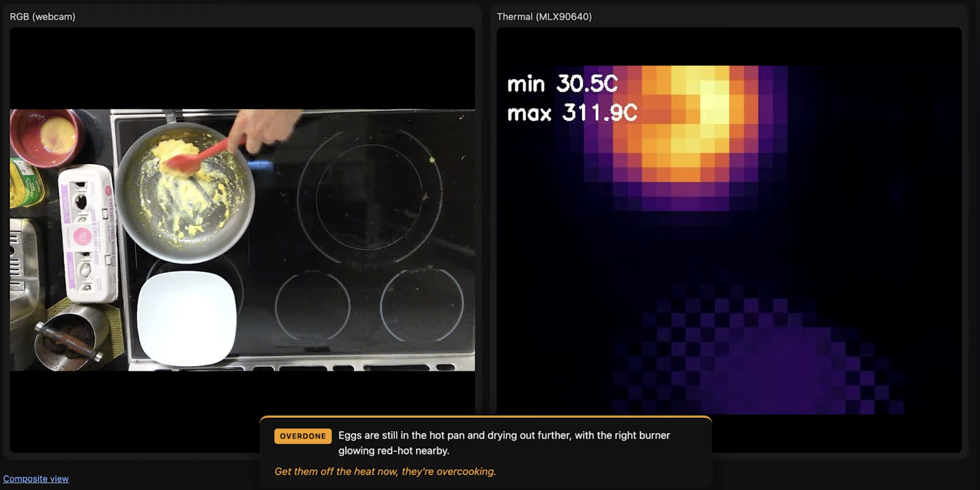
Task: Click the max 311.9C temperature reading
Action: (x=572, y=113)
